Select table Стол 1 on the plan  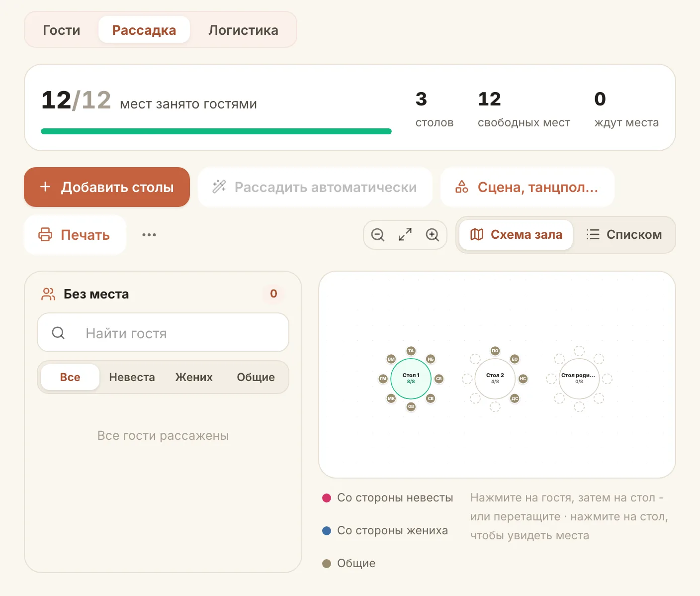click(x=411, y=379)
